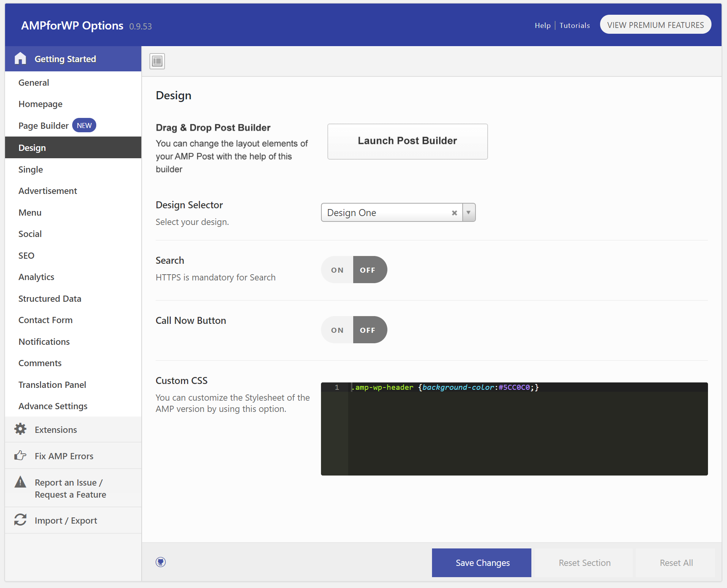Go to the Page Builder section
The image size is (727, 588).
coord(43,126)
